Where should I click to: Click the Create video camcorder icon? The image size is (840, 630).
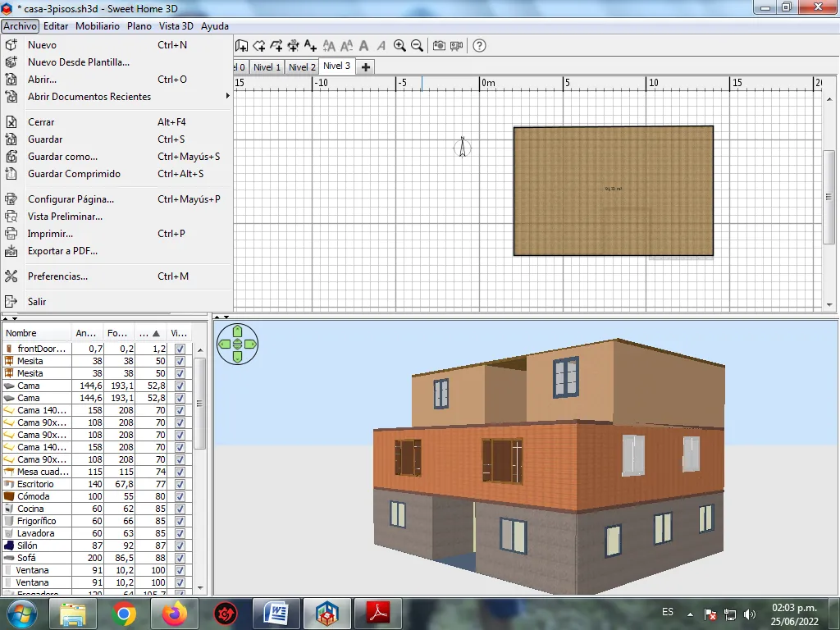point(456,46)
